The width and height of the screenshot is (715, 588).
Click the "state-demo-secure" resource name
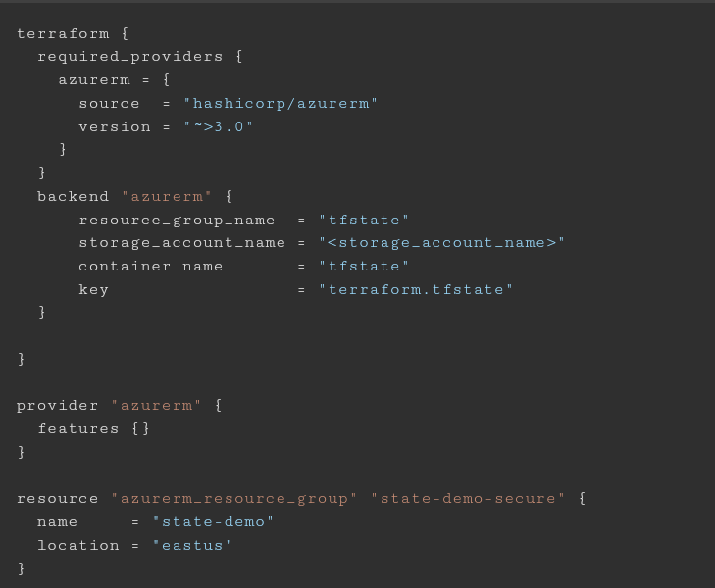tap(468, 498)
